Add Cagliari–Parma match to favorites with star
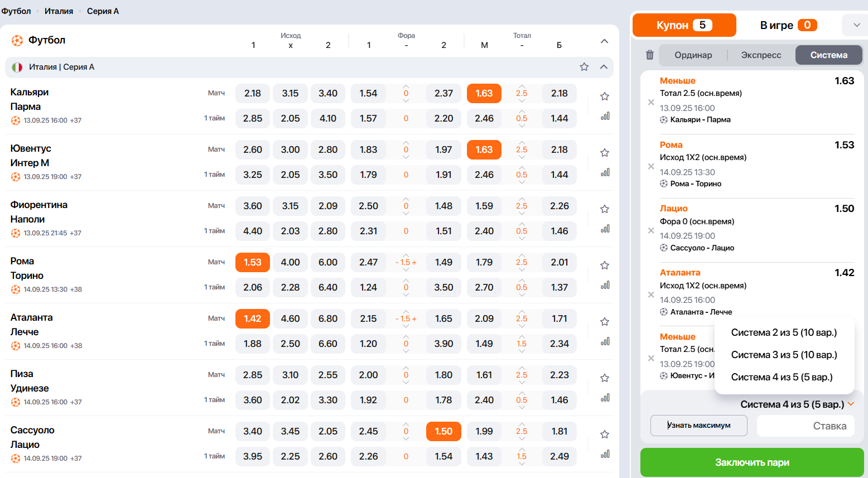Viewport: 868px width, 478px height. click(604, 96)
